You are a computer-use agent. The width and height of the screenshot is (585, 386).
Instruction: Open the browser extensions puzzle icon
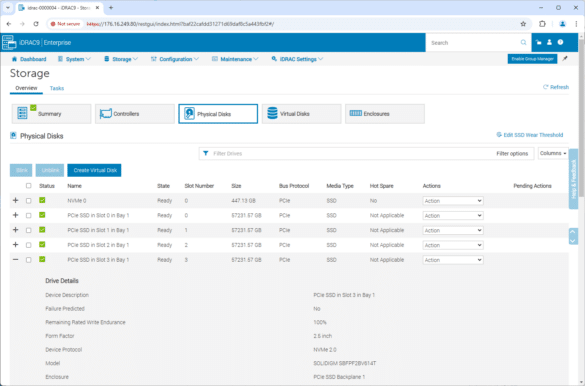pyautogui.click(x=542, y=24)
